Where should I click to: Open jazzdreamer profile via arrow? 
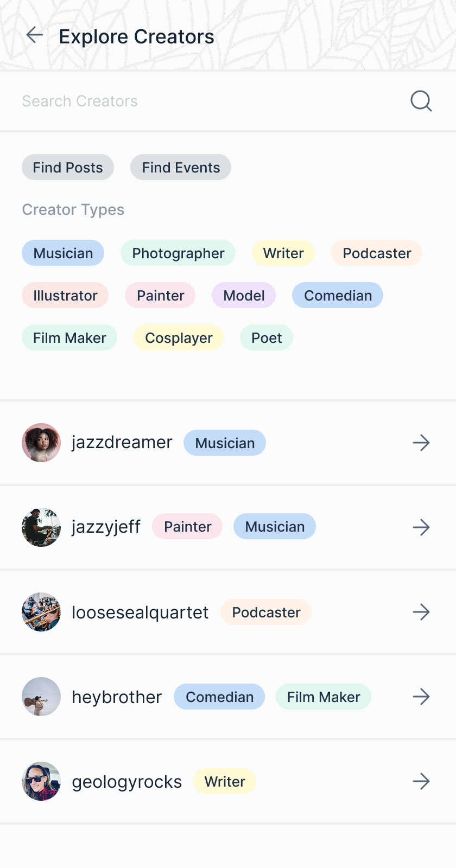pyautogui.click(x=421, y=443)
